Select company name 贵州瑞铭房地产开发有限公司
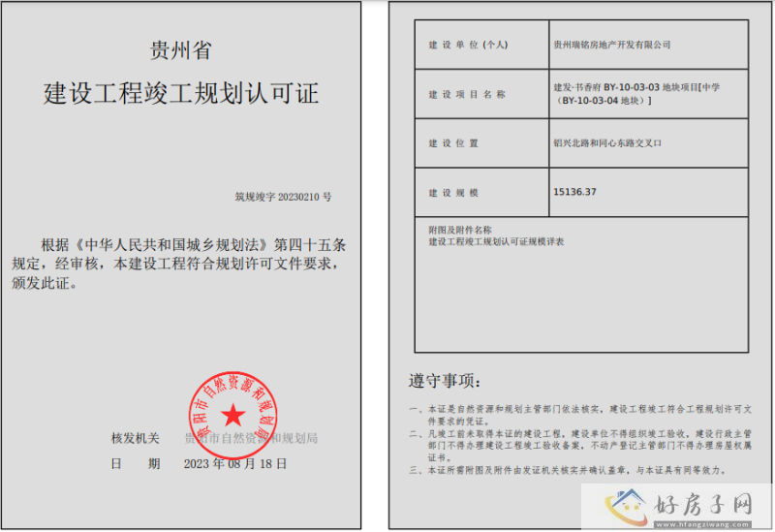775x532 pixels. pyautogui.click(x=612, y=45)
